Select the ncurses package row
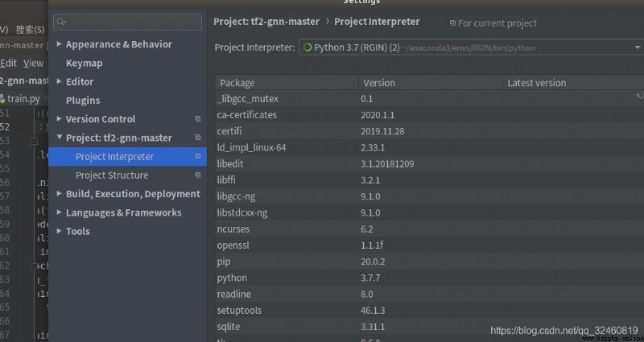Screen dimensions: 644x342 coord(429,229)
